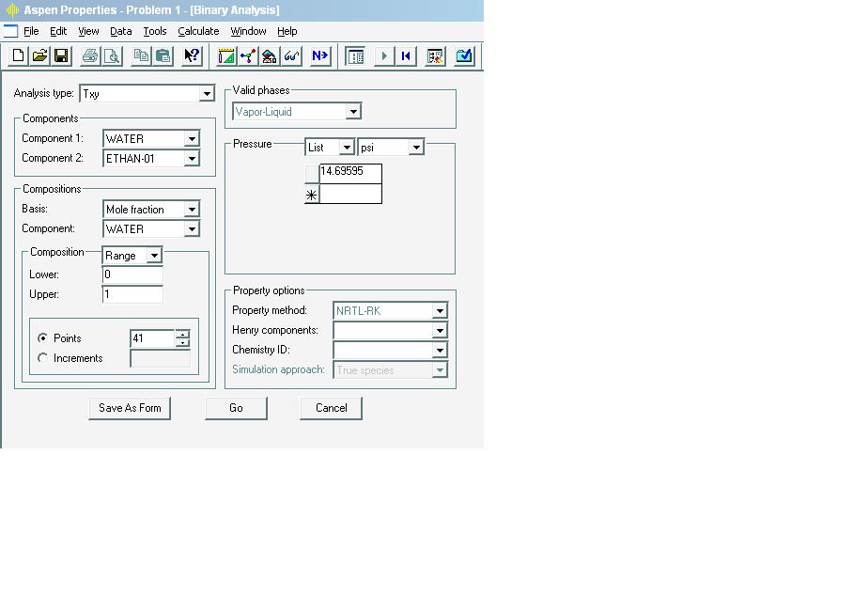Open the Valid phases Vapor-Liquid dropdown
Image resolution: width=868 pixels, height=596 pixels.
point(353,111)
